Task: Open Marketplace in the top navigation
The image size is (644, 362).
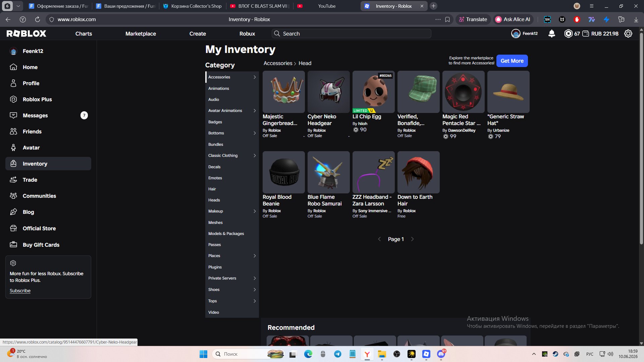Action: 141,34
